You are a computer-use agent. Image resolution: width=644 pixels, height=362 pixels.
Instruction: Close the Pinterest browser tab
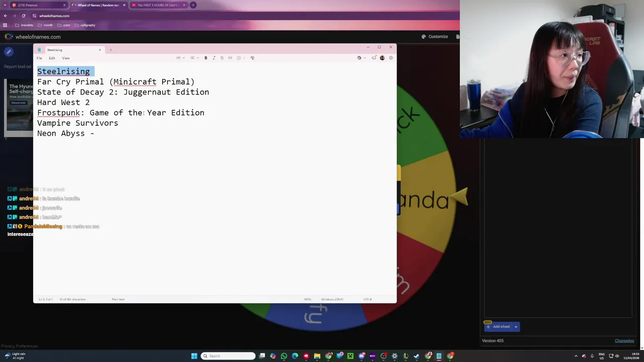[64, 5]
